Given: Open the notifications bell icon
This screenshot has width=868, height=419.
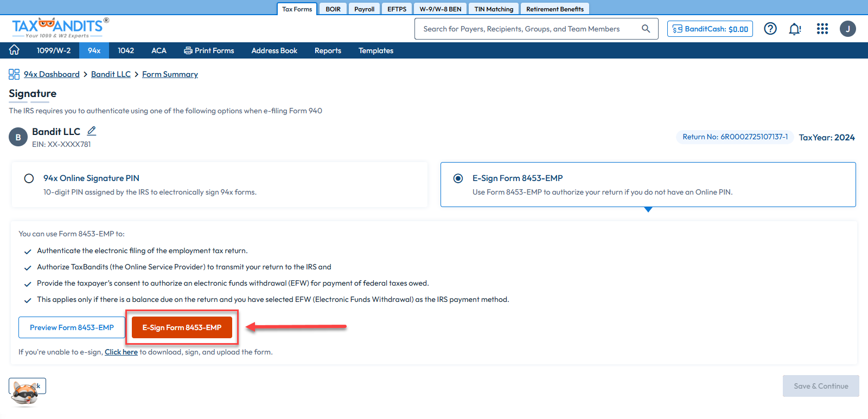Looking at the screenshot, I should pos(795,29).
